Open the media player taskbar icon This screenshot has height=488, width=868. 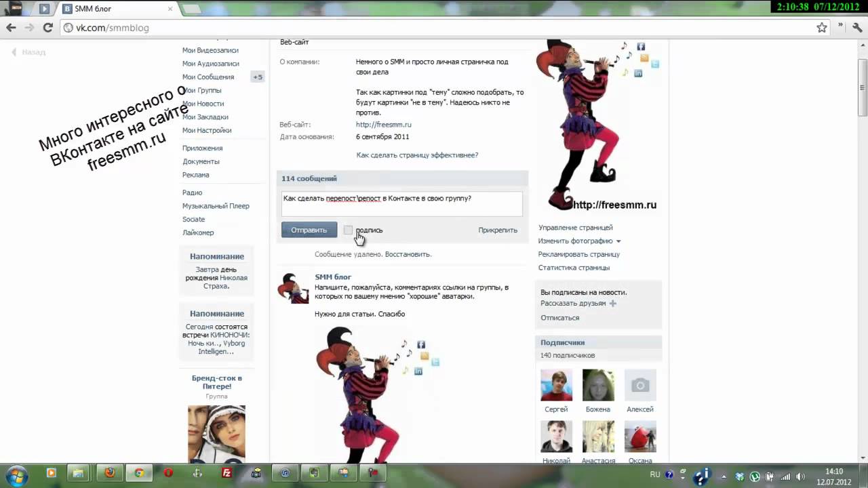click(51, 473)
